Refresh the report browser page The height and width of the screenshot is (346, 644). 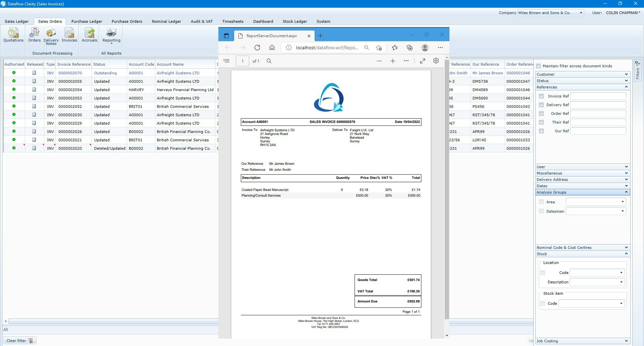click(257, 48)
